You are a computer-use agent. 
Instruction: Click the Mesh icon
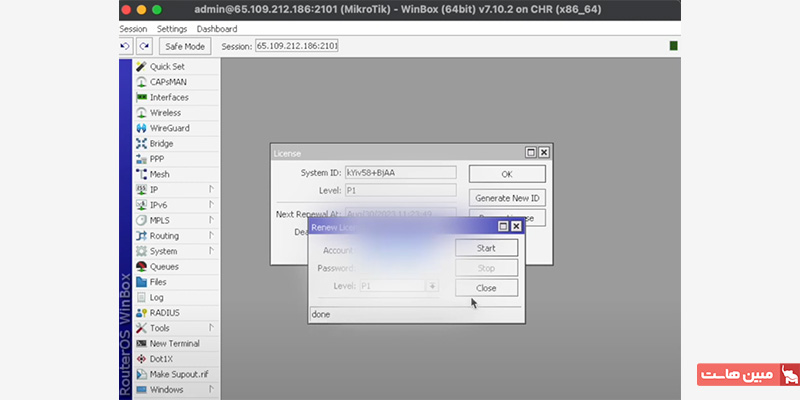[141, 174]
